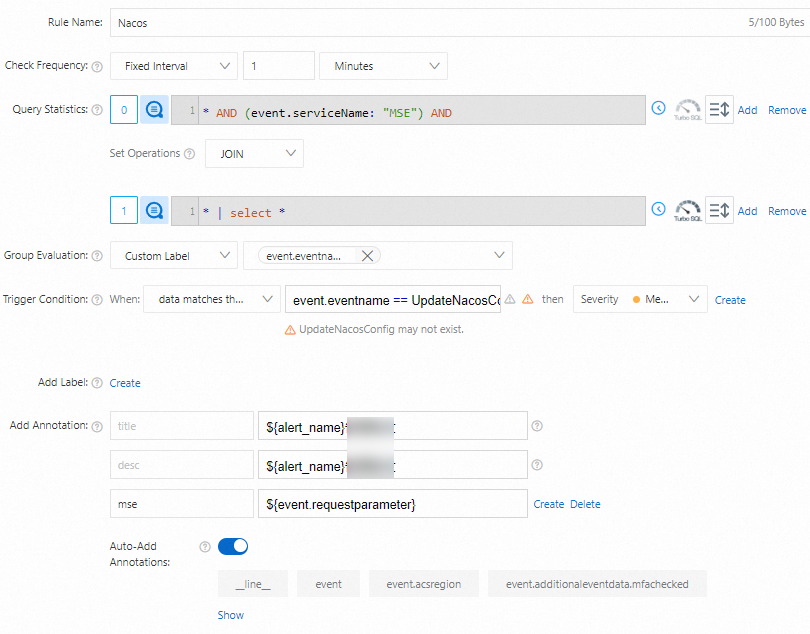Screen dimensions: 810x634
Task: Click Auto-Add Annotations help icon
Action: [x=205, y=547]
